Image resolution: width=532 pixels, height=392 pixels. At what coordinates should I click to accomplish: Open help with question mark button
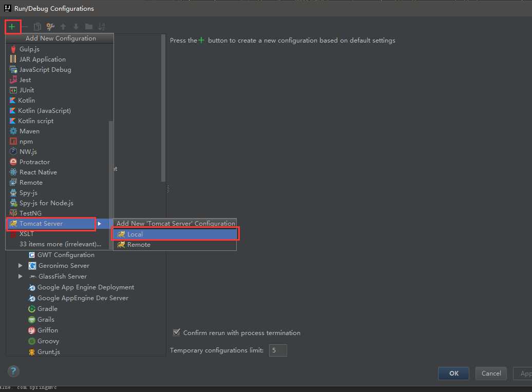click(x=13, y=371)
